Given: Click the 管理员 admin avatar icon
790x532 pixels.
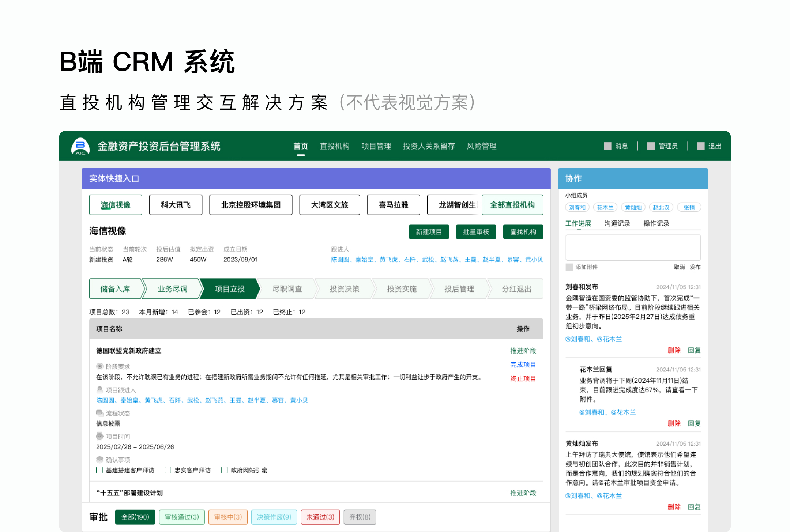Looking at the screenshot, I should coord(651,146).
